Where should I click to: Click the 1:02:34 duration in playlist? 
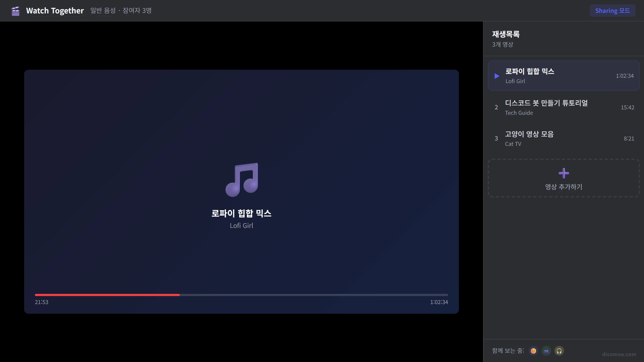click(x=625, y=76)
